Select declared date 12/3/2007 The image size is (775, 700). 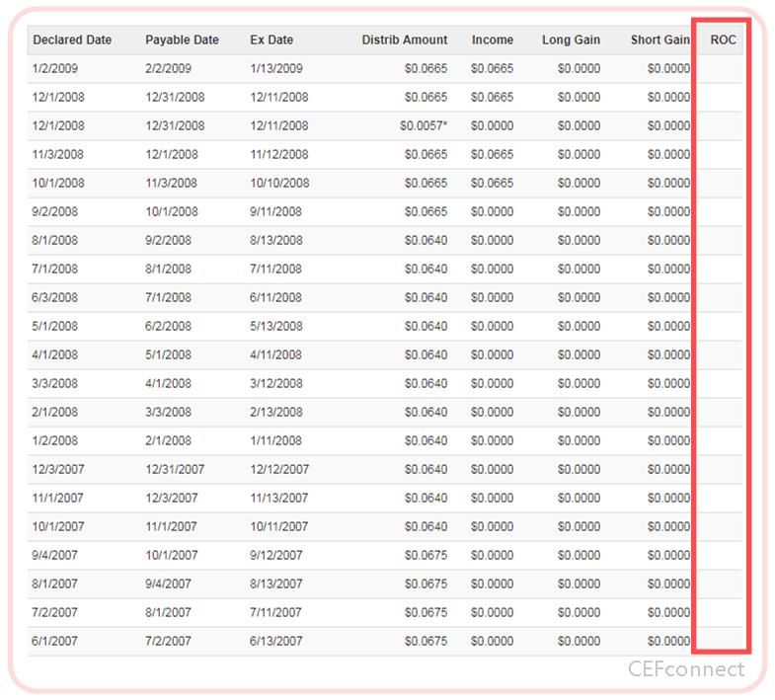[58, 470]
